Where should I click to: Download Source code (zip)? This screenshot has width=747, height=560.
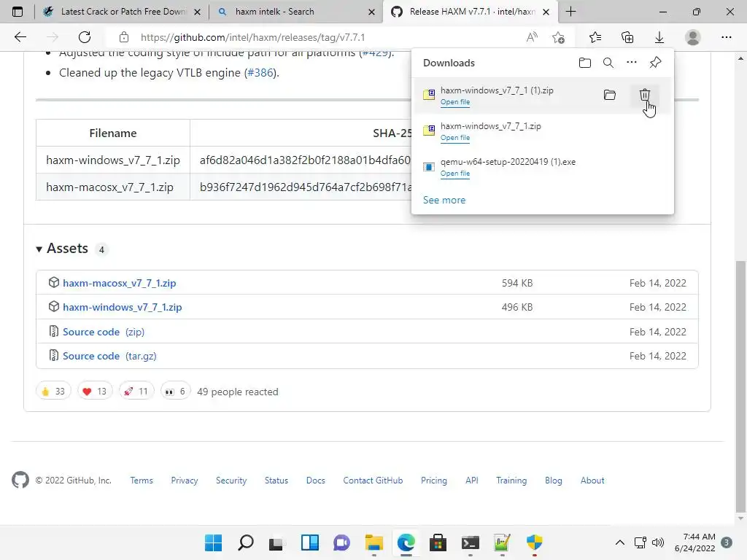pyautogui.click(x=104, y=332)
